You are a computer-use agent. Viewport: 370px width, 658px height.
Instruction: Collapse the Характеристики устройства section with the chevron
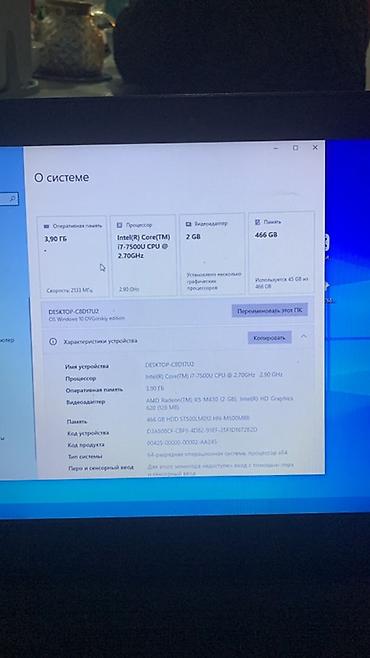pyautogui.click(x=304, y=336)
